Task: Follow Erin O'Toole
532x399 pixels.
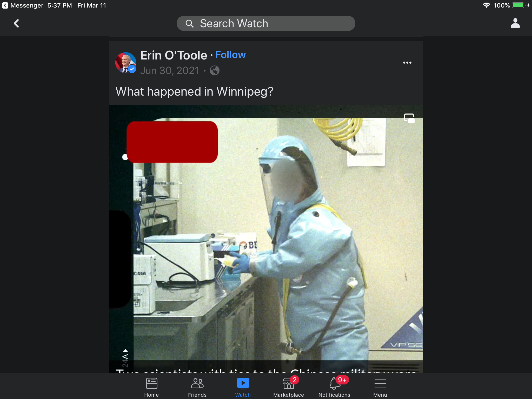Action: click(230, 55)
